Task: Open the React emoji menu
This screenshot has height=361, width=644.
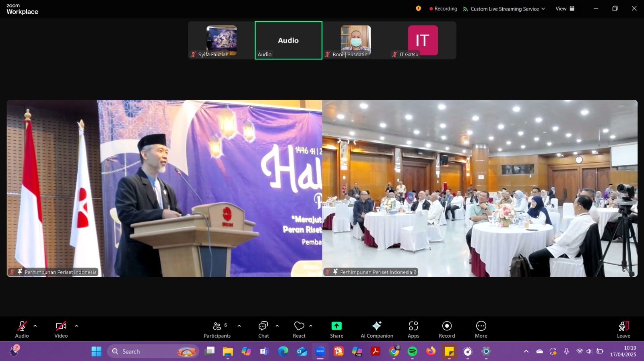Action: coord(299,329)
